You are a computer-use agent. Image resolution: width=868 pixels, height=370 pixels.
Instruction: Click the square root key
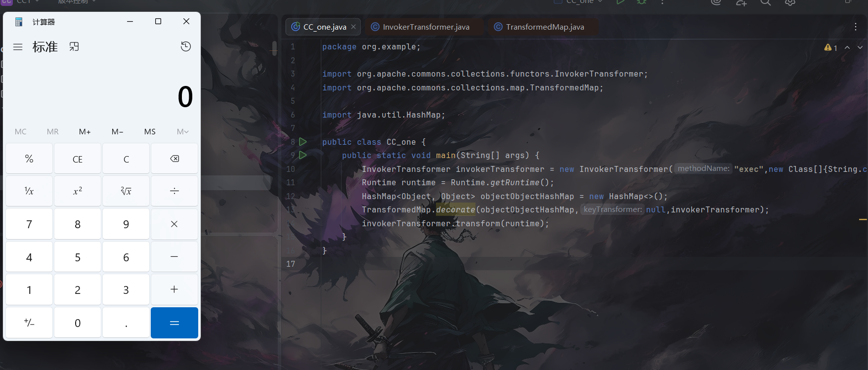click(x=126, y=191)
